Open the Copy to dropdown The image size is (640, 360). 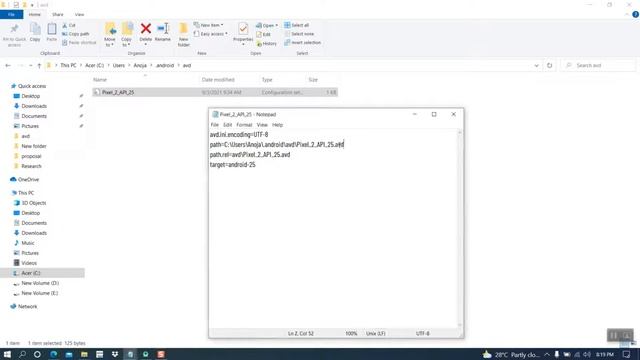click(x=127, y=35)
